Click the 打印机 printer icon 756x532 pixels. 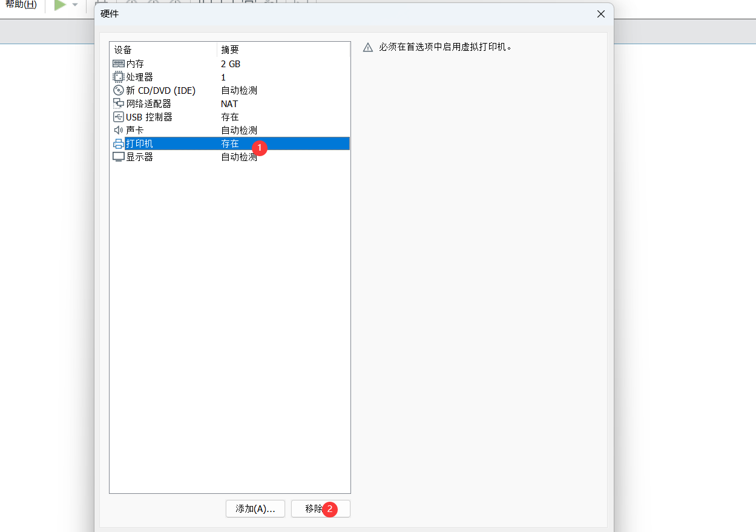[119, 143]
